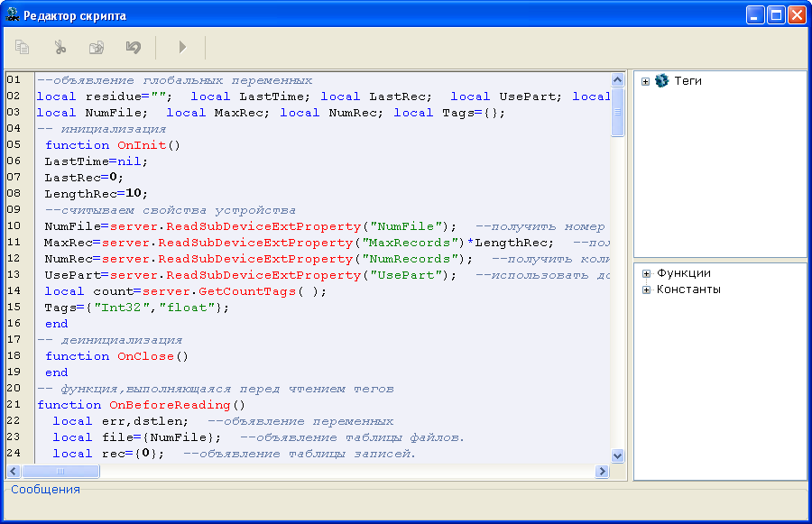Expand the Функции tree node
This screenshot has height=524, width=812.
pyautogui.click(x=646, y=274)
